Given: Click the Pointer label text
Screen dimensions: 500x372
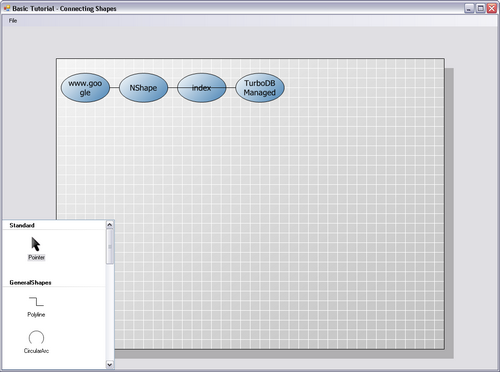Looking at the screenshot, I should tap(36, 257).
